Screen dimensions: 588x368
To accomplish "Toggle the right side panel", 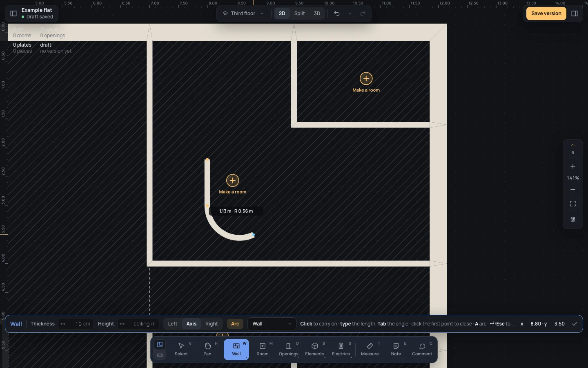I will tap(575, 13).
